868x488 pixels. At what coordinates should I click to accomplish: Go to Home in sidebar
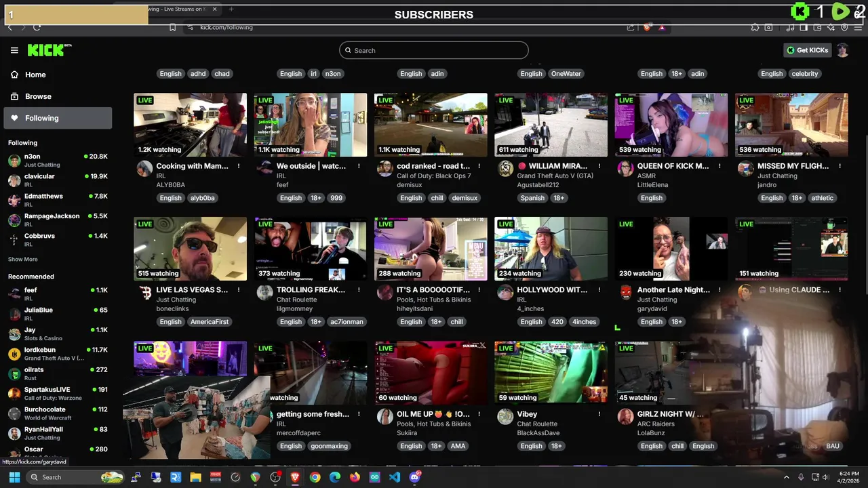(58, 75)
